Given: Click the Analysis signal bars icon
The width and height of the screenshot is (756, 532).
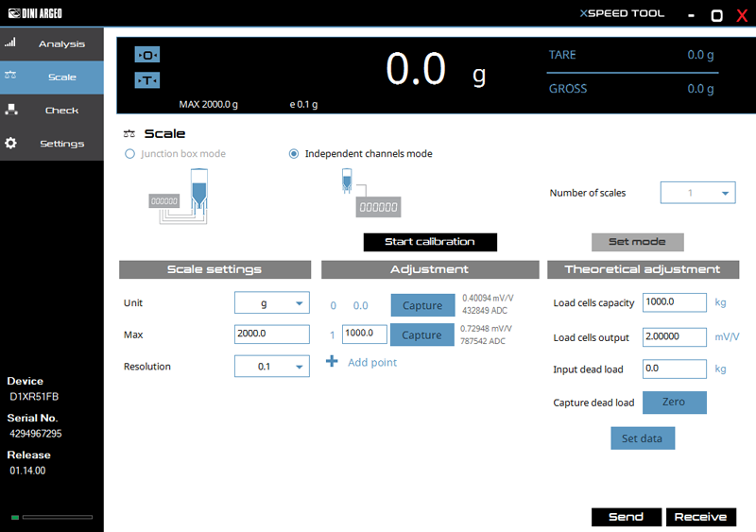Looking at the screenshot, I should 11,43.
